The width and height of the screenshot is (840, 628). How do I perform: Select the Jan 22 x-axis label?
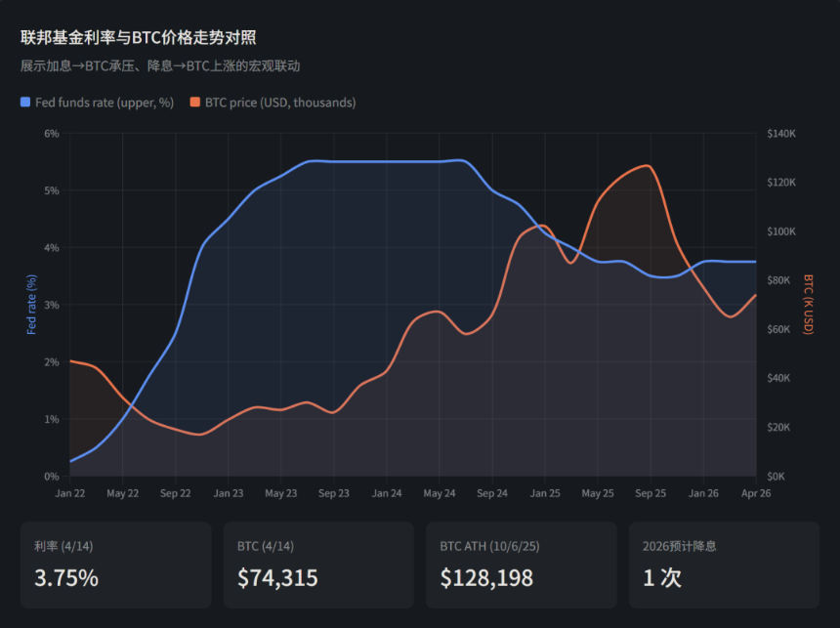pyautogui.click(x=70, y=494)
